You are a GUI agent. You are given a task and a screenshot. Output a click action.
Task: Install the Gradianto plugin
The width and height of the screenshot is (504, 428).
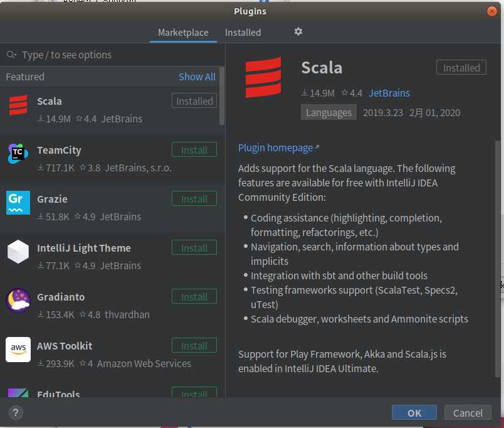(194, 297)
